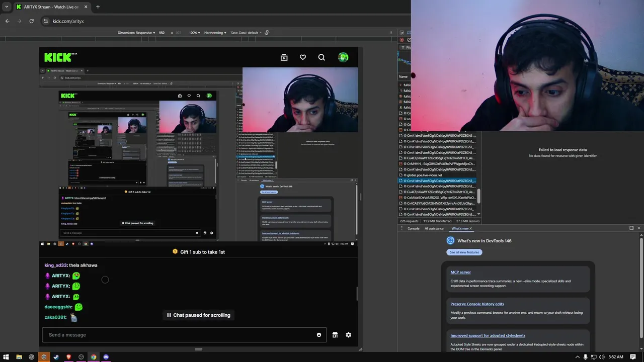Switch to AI assistance drawer tab
Viewport: 644px width, 362px height.
[434, 228]
